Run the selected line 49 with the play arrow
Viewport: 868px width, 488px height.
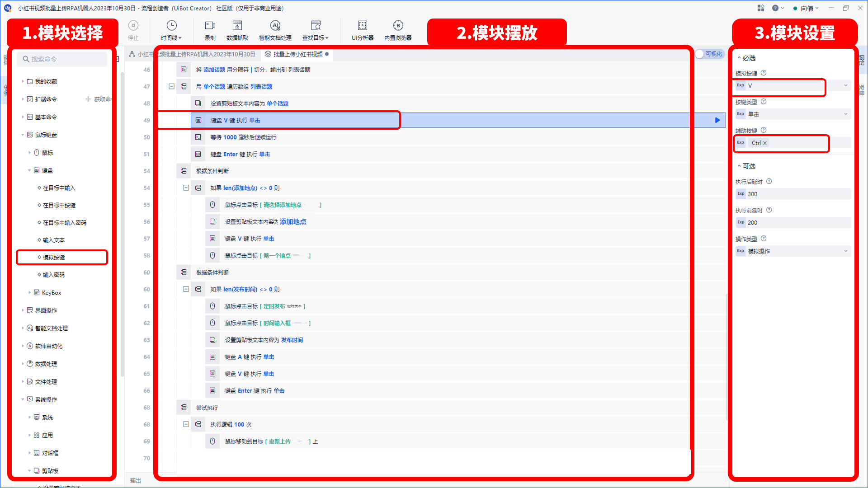(717, 120)
